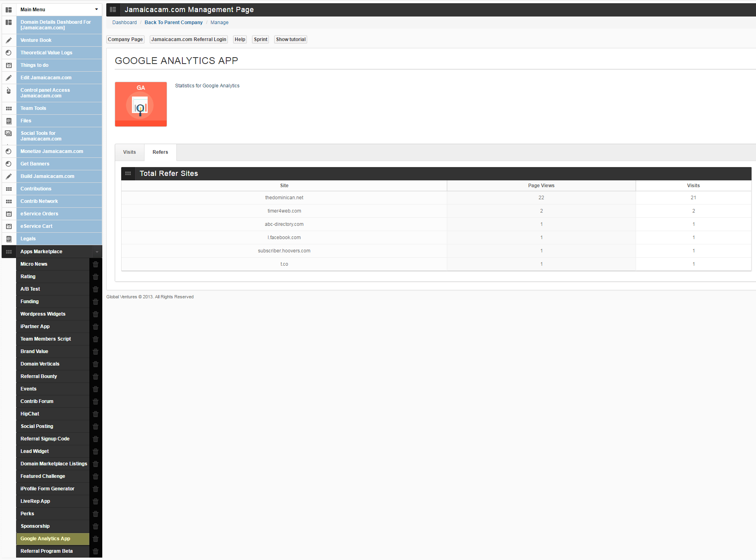Open Domain Details Dashboard menu item

[x=59, y=25]
